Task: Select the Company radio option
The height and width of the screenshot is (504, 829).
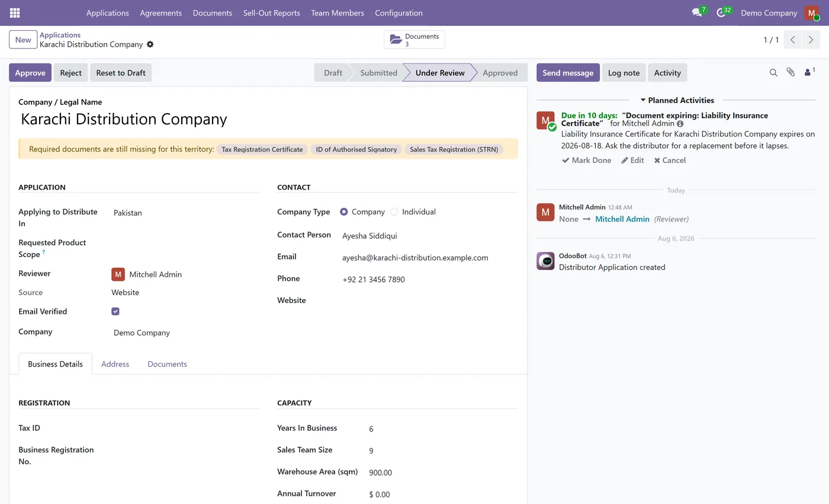Action: [x=344, y=212]
